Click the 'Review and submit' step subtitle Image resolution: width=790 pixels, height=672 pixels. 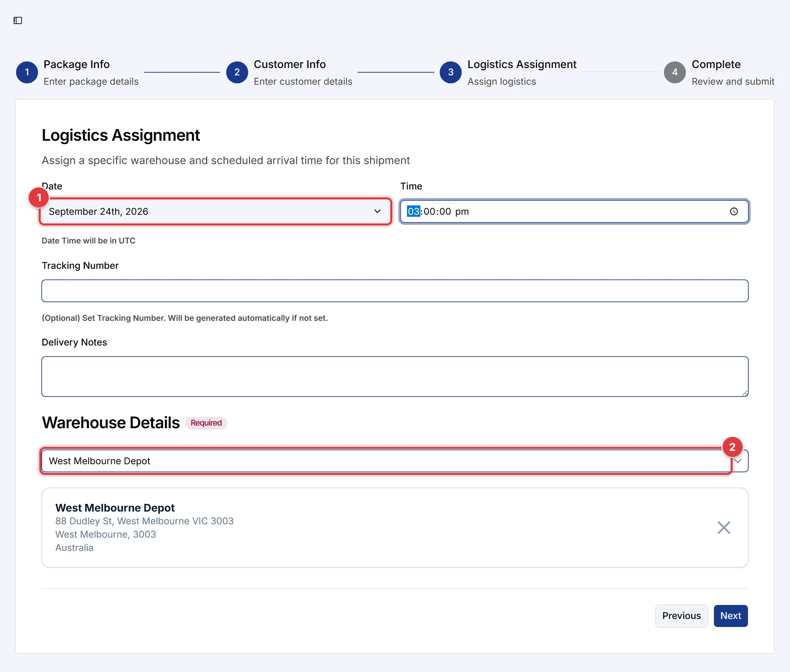[733, 81]
